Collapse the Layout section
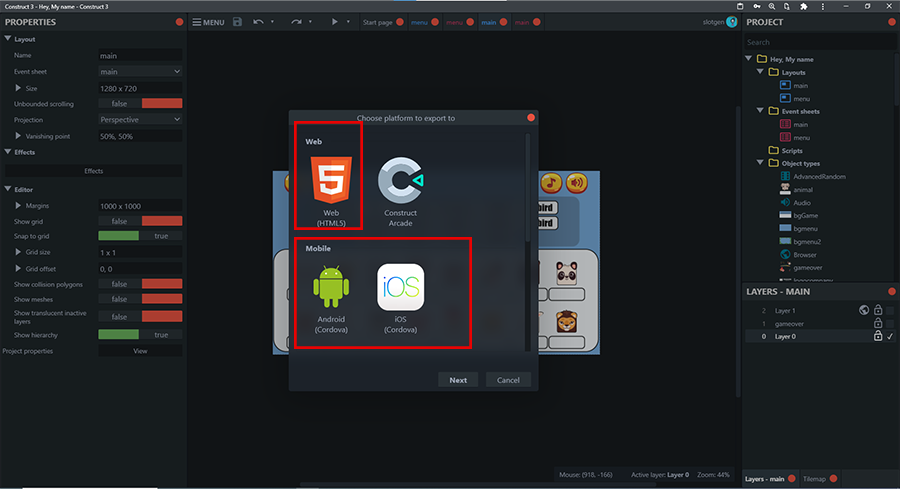The height and width of the screenshot is (489, 900). point(7,38)
